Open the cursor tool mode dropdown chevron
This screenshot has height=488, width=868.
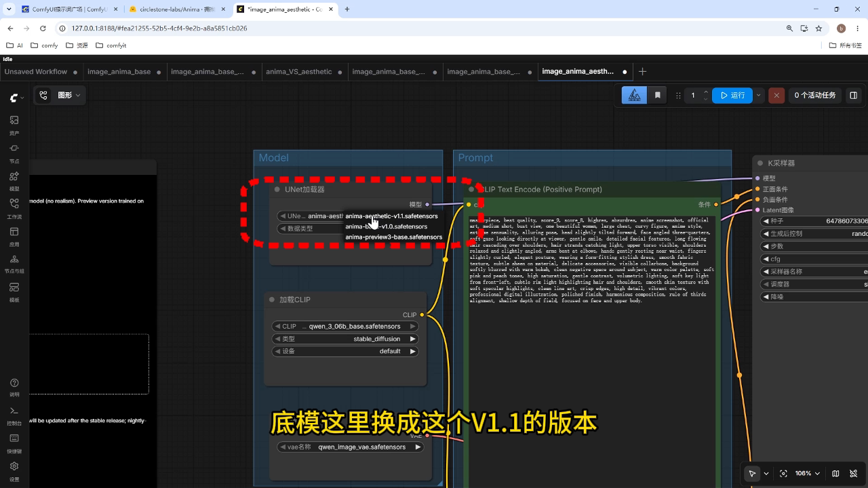[x=766, y=474]
